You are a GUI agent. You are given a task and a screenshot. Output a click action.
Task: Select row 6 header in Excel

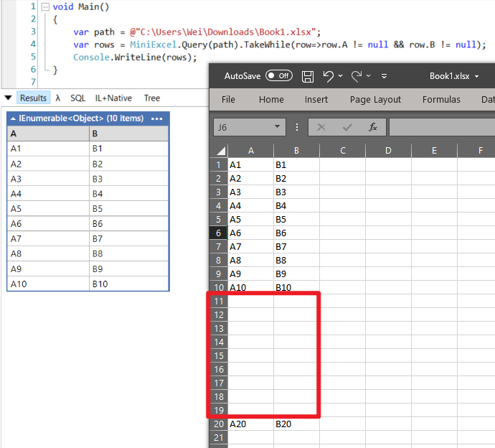219,233
